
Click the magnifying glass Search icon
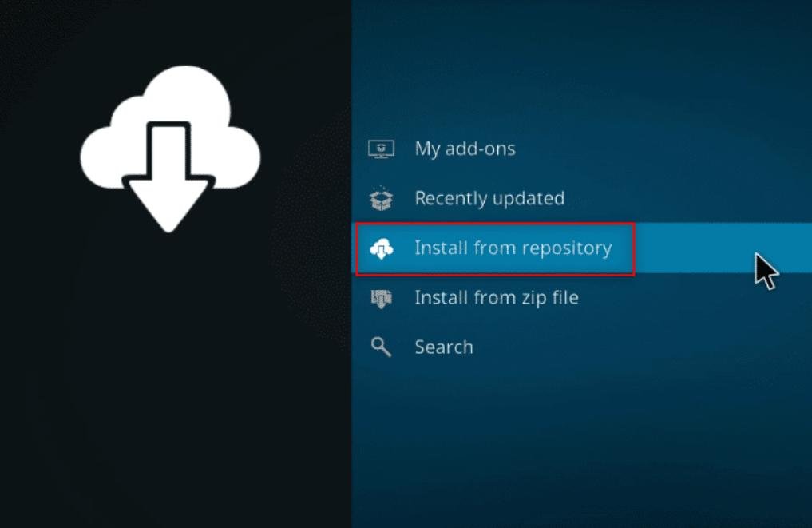(x=381, y=347)
